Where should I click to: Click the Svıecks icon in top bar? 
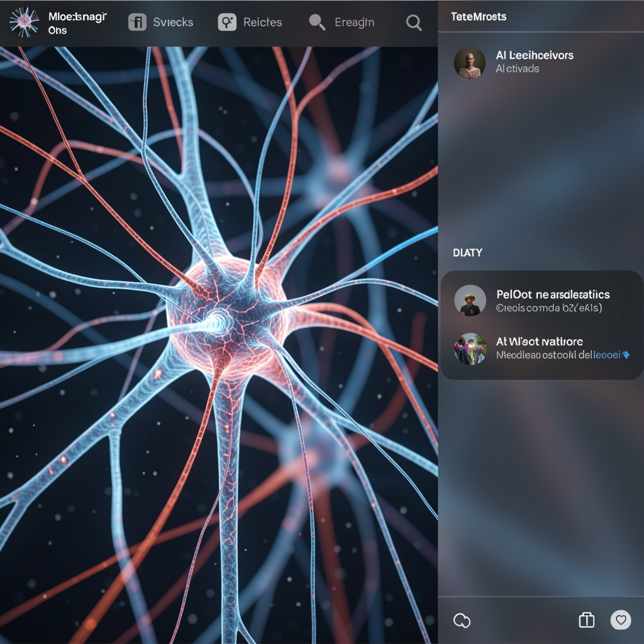pos(137,22)
